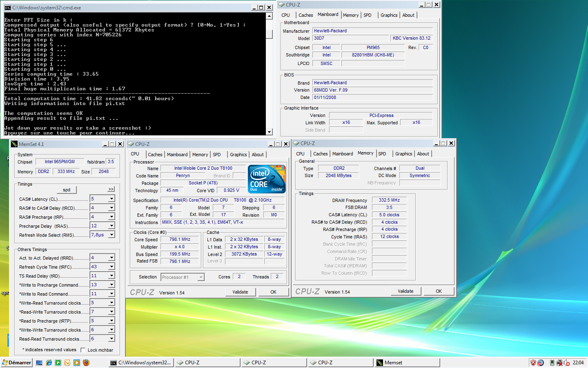588x368 pixels.
Task: Click the system clock showing 22:04
Action: 578,363
